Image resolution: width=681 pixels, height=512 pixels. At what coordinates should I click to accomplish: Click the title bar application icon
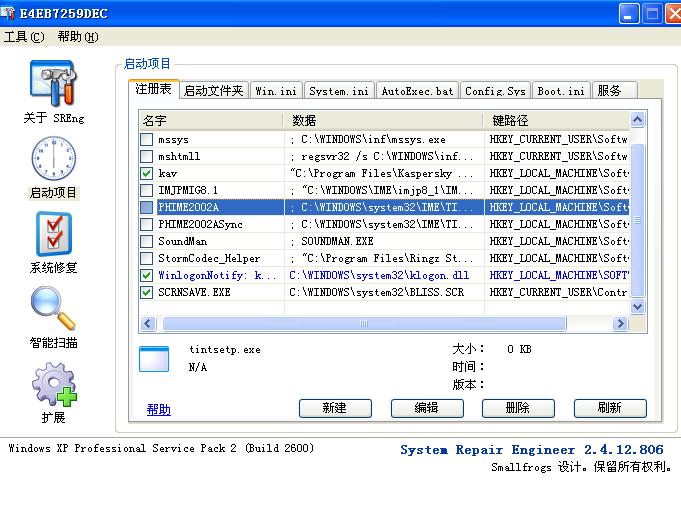8,13
